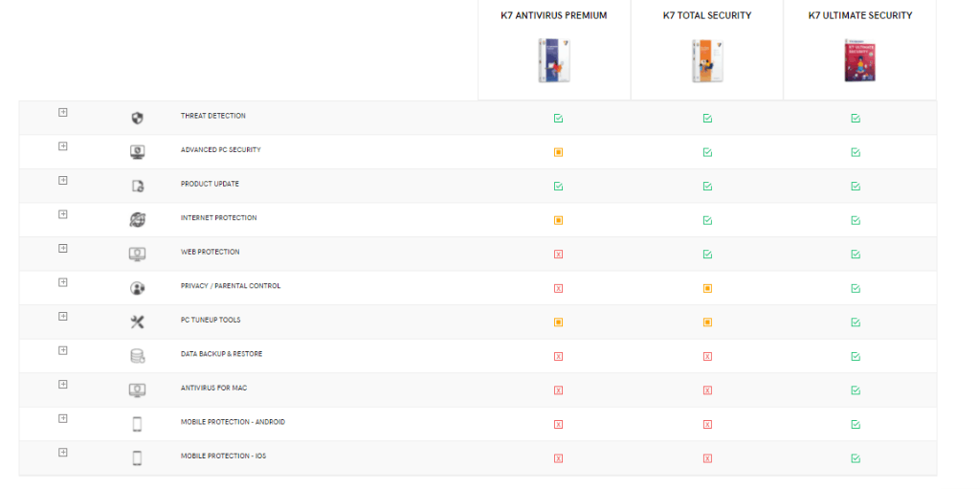980x489 pixels.
Task: Select the K7 Antivirus Premium column heading
Action: (x=553, y=15)
